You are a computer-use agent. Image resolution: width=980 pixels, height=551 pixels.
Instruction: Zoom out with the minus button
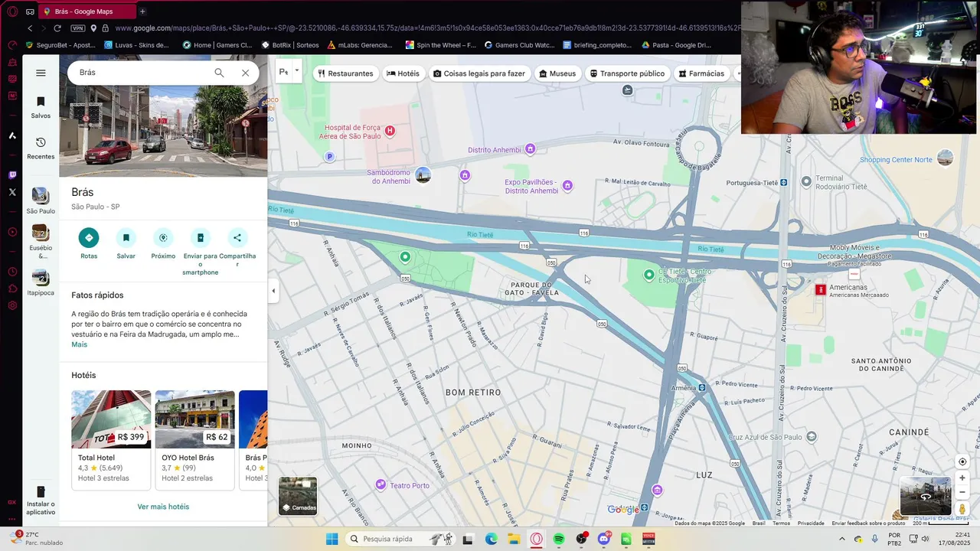click(x=962, y=494)
